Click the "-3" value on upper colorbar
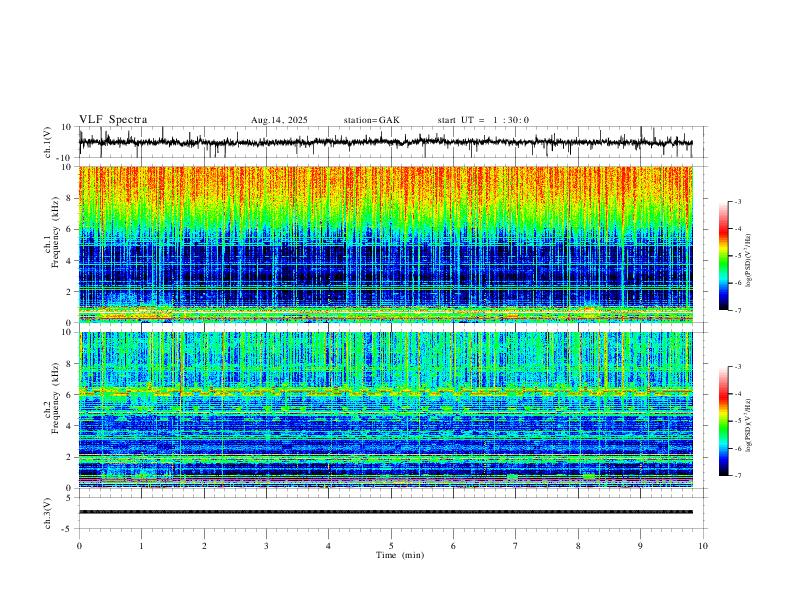The image size is (792, 612). (x=737, y=201)
